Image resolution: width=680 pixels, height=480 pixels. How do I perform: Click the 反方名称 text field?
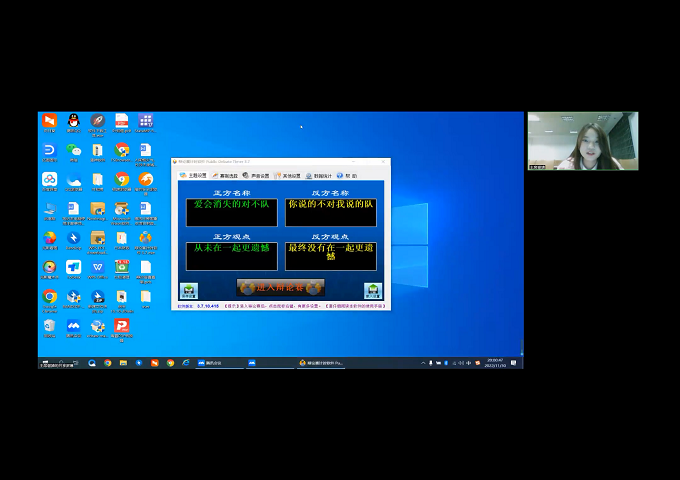[x=330, y=211]
